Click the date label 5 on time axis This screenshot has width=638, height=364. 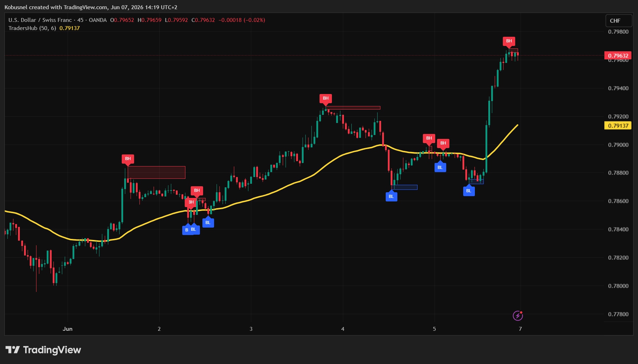click(x=435, y=329)
